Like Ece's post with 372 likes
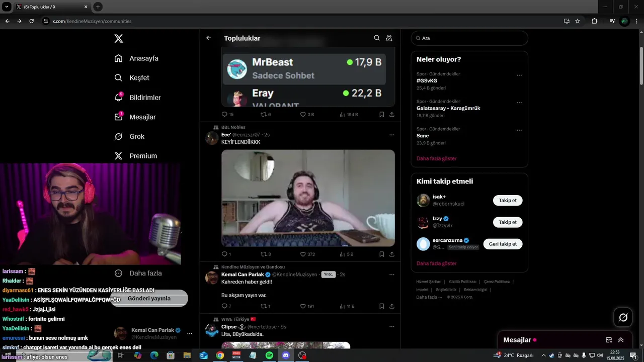The image size is (644, 362). (307, 254)
